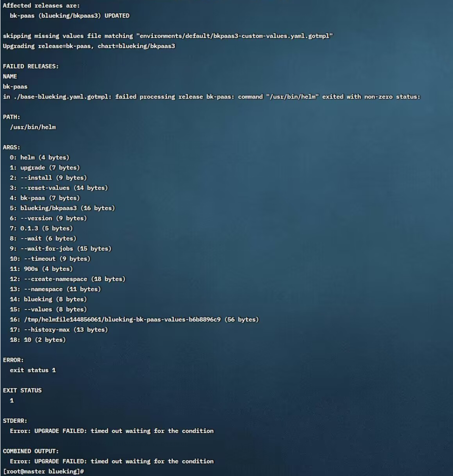This screenshot has width=453, height=476.
Task: Click argument line '3: --reset-values (14 bytes)'
Action: coord(59,188)
